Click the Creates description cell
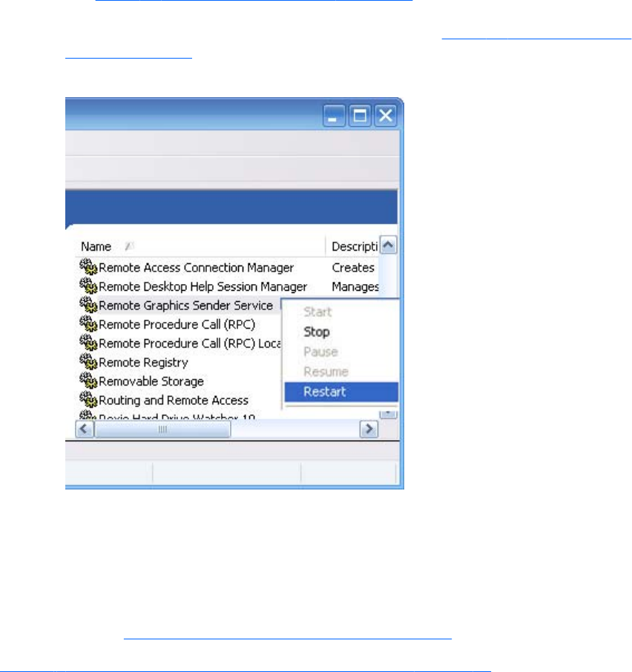Image resolution: width=632 pixels, height=672 pixels. [x=353, y=268]
